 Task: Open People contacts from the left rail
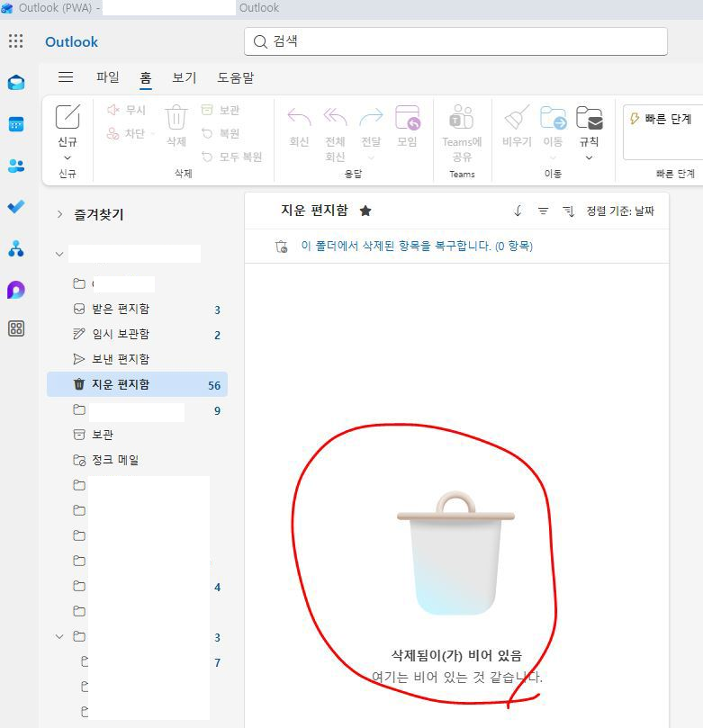(x=16, y=166)
